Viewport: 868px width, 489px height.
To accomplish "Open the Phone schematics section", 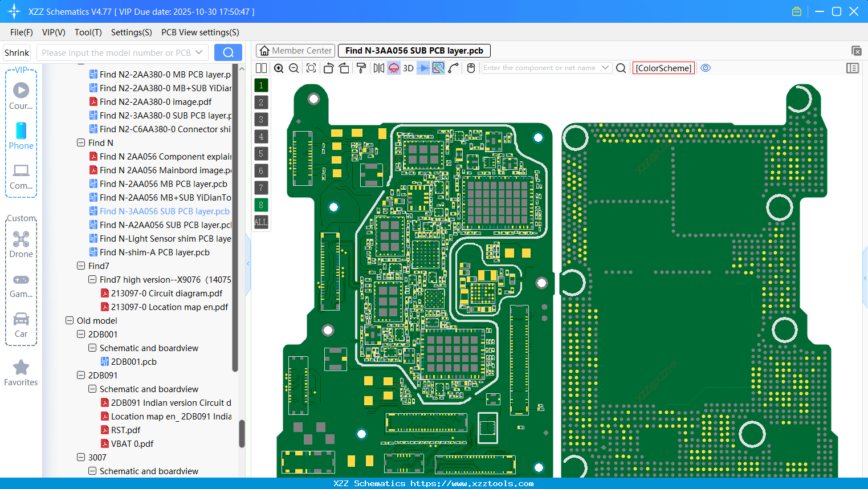I will pyautogui.click(x=21, y=137).
